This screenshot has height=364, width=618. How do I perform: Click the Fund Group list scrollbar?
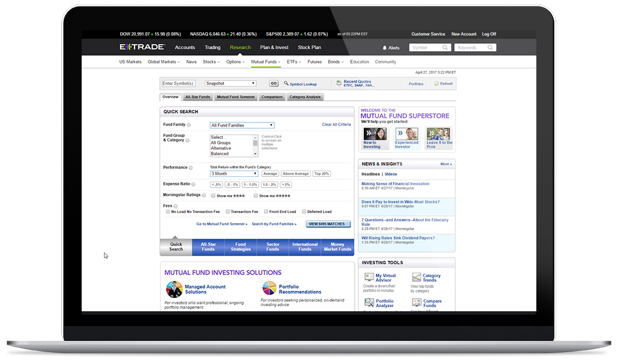[x=255, y=145]
